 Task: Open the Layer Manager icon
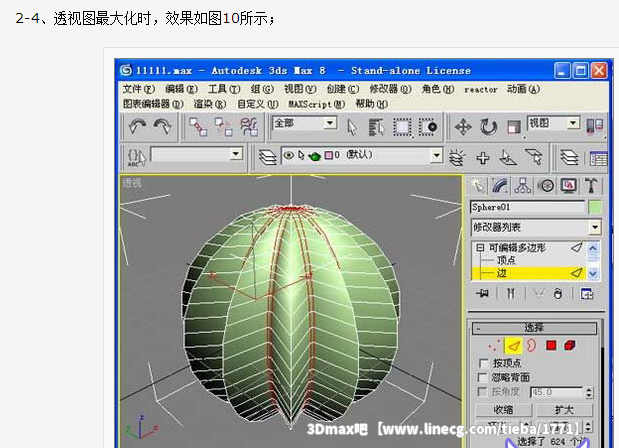[267, 157]
